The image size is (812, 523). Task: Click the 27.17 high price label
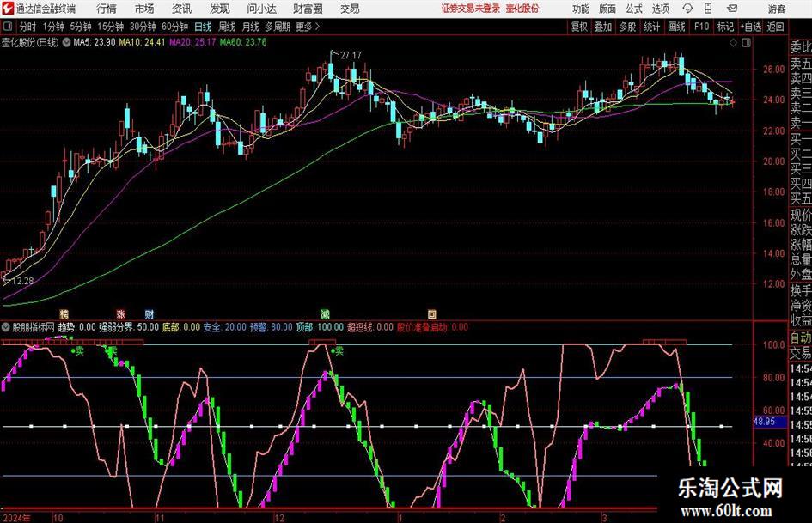point(351,55)
